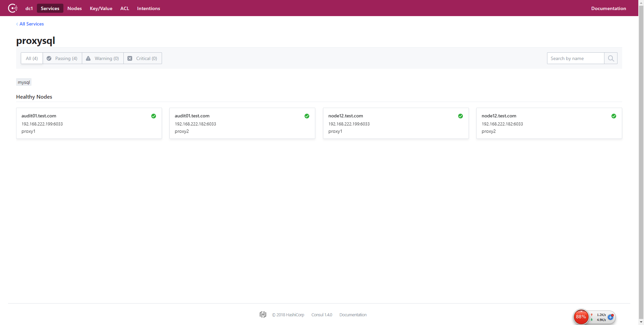Open the Key/Value tab
The height and width of the screenshot is (325, 644).
[101, 8]
